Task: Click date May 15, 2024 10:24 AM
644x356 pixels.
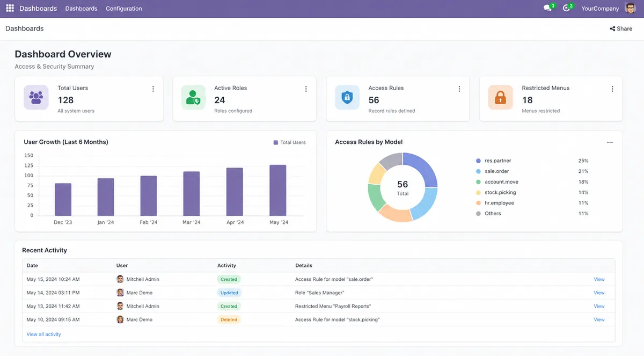Action: coord(53,279)
